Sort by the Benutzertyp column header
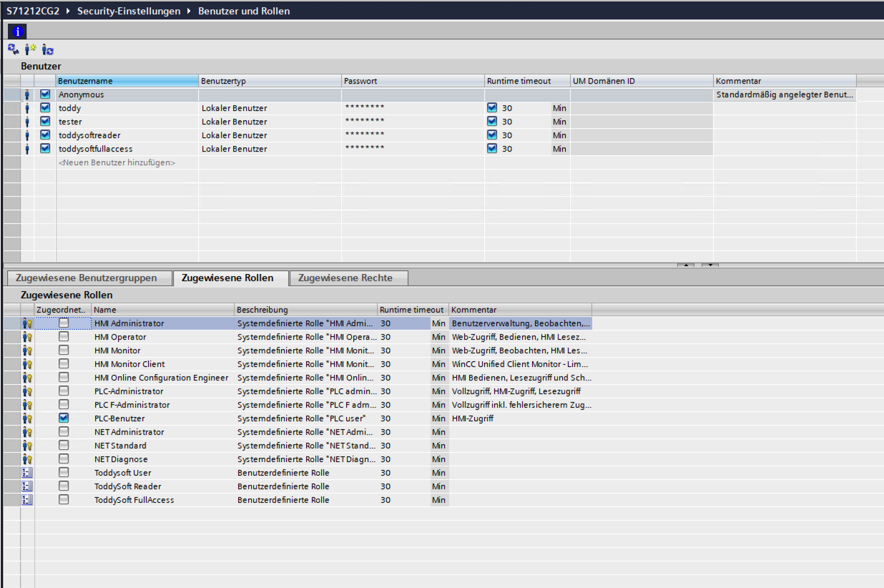Viewport: 884px width, 588px height. click(270, 81)
